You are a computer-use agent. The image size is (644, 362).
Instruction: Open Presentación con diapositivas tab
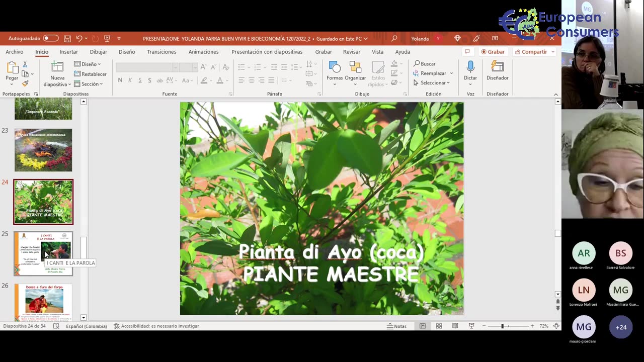coord(267,52)
